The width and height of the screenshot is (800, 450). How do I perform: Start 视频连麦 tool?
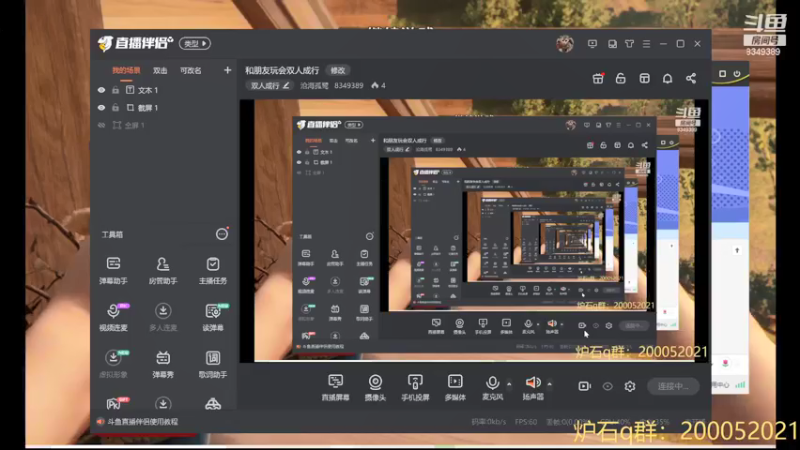pos(113,317)
